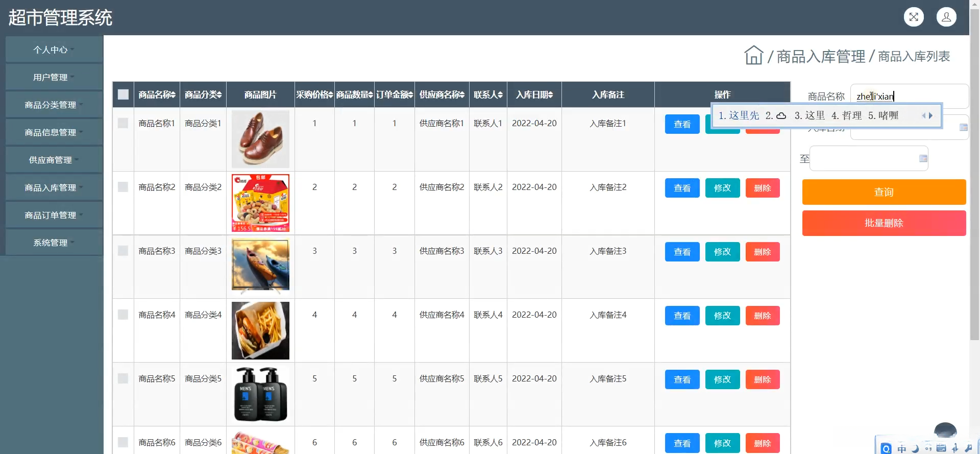This screenshot has width=980, height=454.
Task: Click the fullscreen toggle icon in header
Action: [914, 17]
